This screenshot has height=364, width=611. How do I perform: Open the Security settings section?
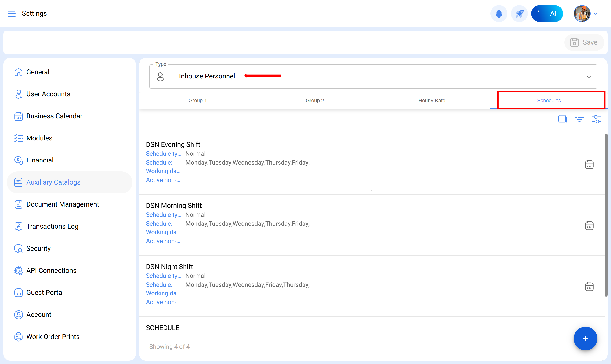click(x=38, y=248)
